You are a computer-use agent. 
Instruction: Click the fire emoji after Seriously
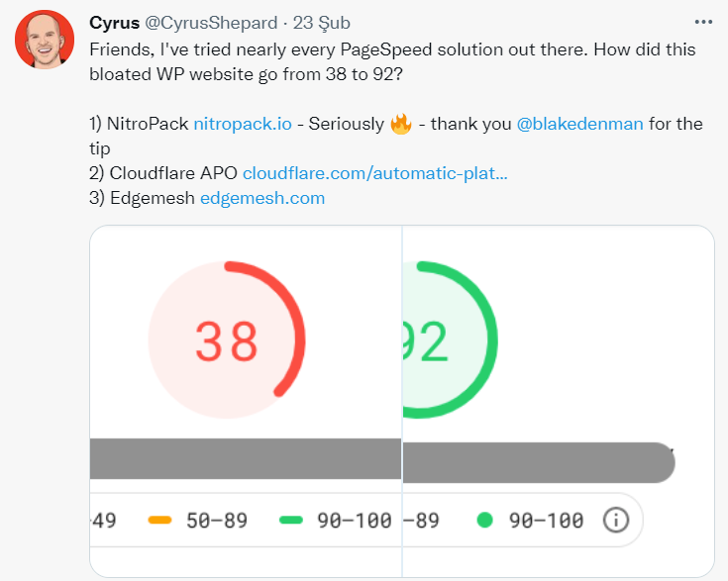pyautogui.click(x=401, y=124)
